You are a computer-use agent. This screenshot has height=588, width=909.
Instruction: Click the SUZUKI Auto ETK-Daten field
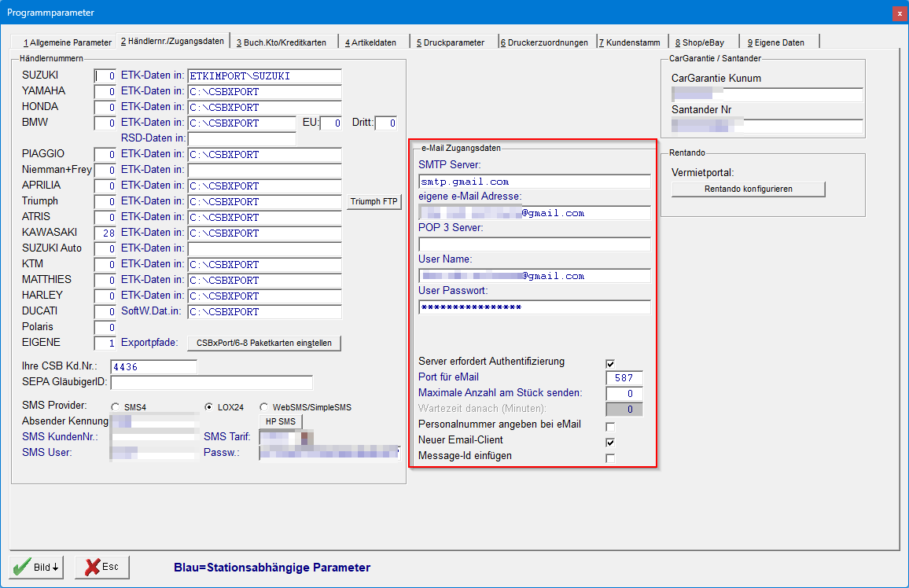tap(264, 249)
